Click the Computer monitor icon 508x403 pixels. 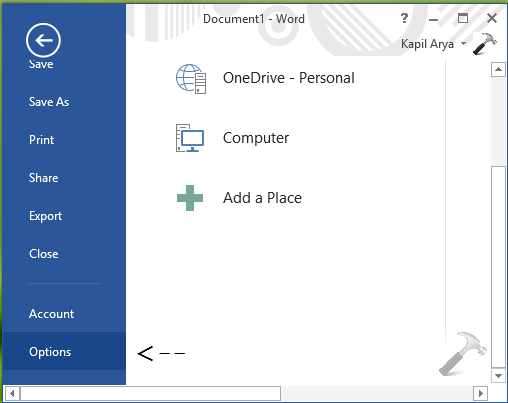pyautogui.click(x=190, y=138)
